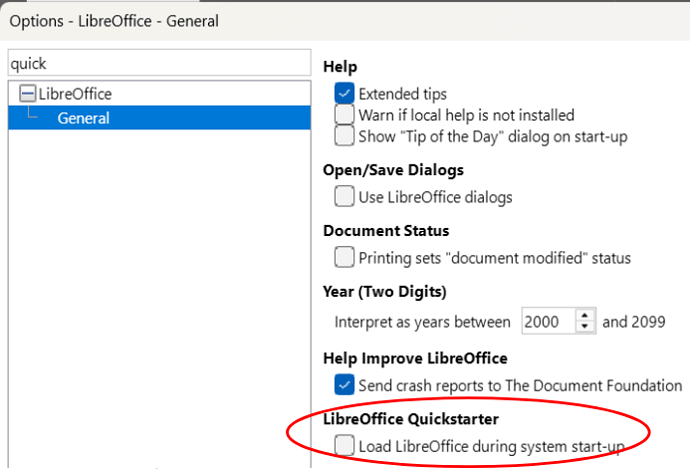690x469 pixels.
Task: Click the year field showing 2000
Action: 547,322
